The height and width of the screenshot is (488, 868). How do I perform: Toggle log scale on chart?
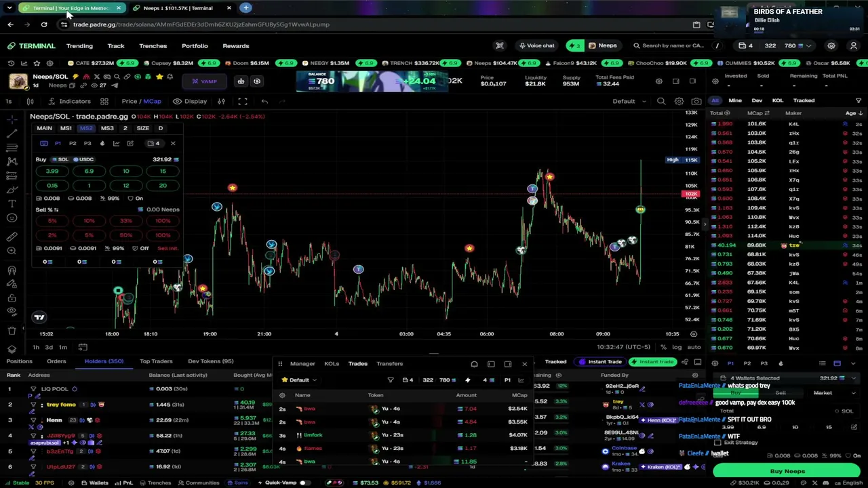coord(676,347)
